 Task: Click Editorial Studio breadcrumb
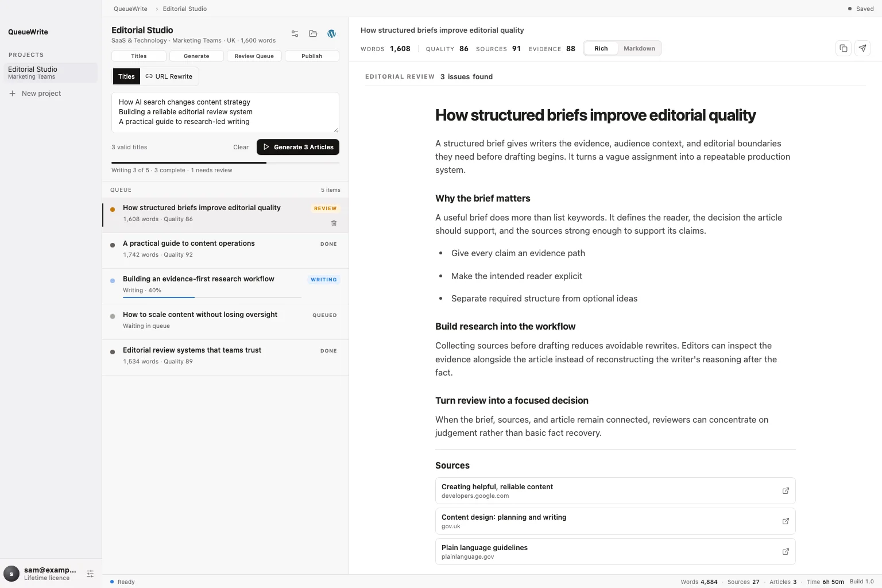[x=185, y=9]
